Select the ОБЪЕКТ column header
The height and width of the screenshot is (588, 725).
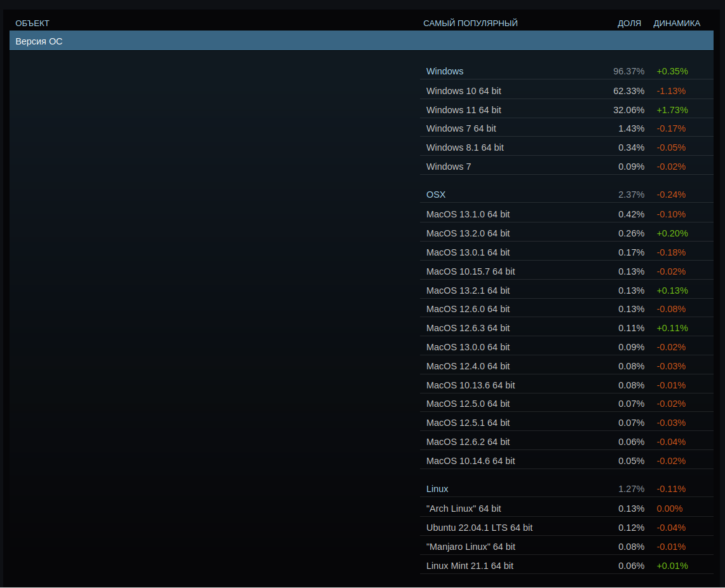point(32,23)
